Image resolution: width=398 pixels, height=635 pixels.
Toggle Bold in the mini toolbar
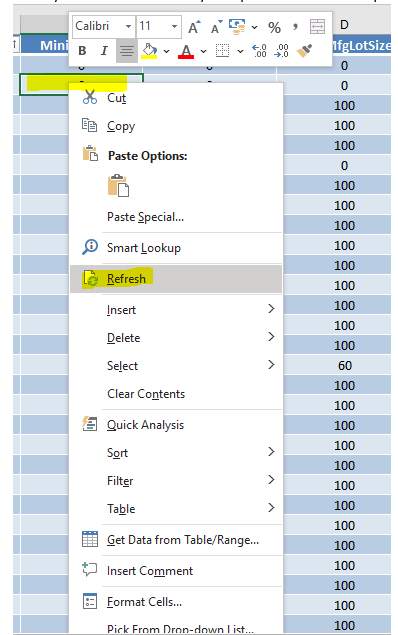pyautogui.click(x=82, y=51)
